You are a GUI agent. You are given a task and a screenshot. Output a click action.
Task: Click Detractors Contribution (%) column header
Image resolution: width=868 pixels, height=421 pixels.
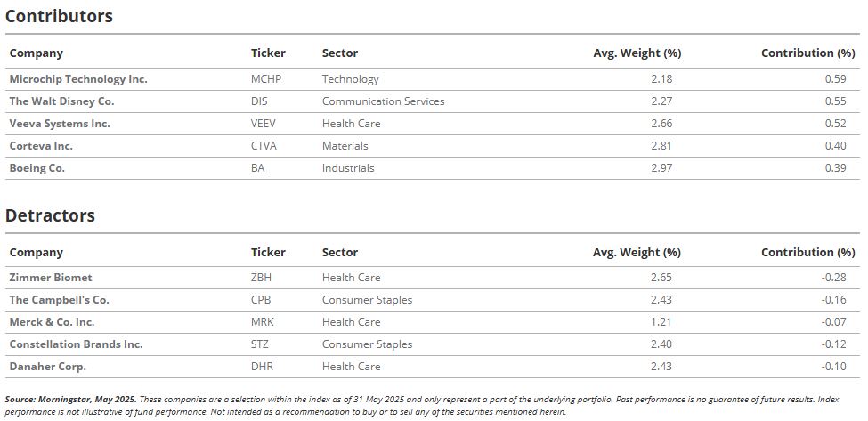tap(808, 252)
